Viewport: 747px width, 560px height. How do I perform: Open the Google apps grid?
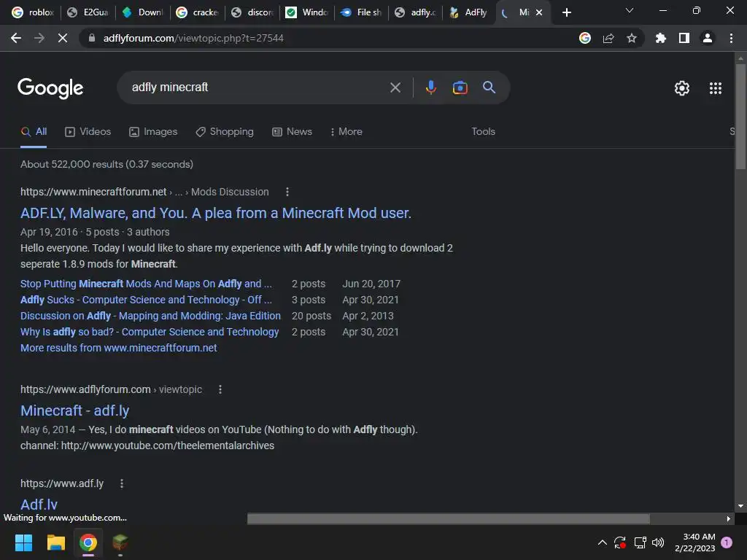pos(716,88)
